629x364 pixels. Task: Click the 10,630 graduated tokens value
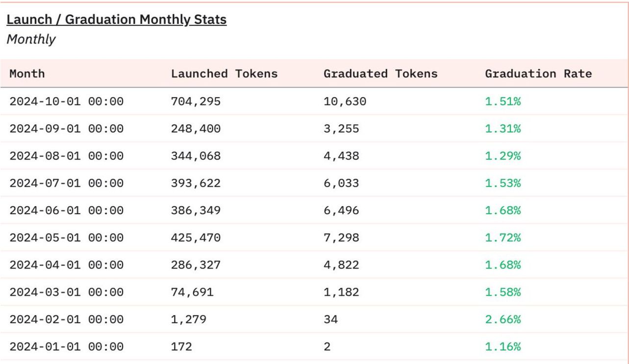345,101
